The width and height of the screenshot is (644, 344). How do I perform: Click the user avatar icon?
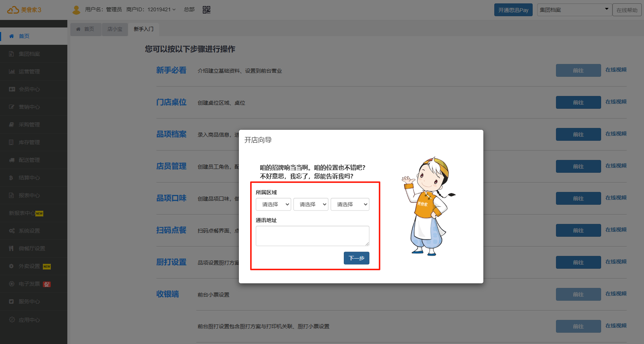click(x=76, y=10)
